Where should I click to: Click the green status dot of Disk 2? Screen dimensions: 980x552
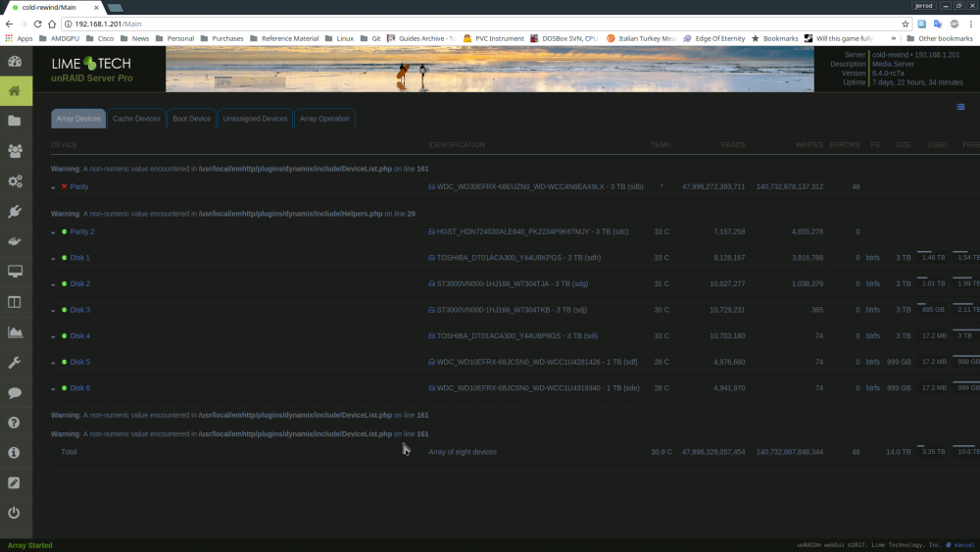[64, 283]
